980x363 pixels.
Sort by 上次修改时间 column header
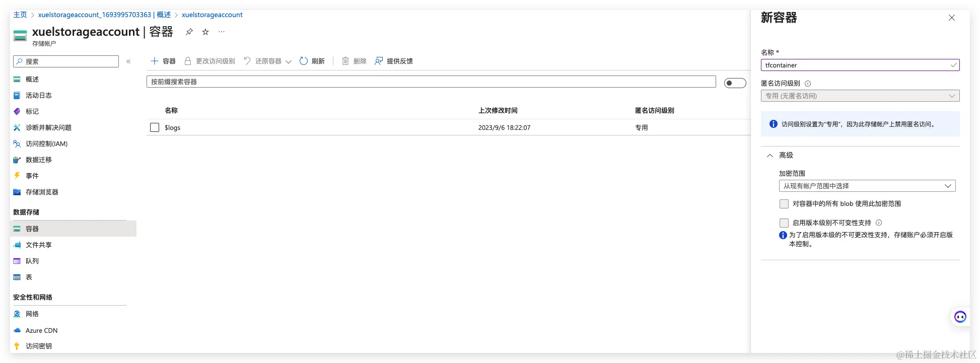click(498, 110)
